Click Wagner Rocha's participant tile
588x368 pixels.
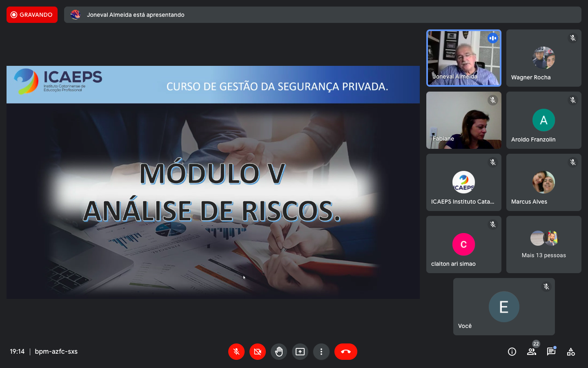tap(543, 58)
